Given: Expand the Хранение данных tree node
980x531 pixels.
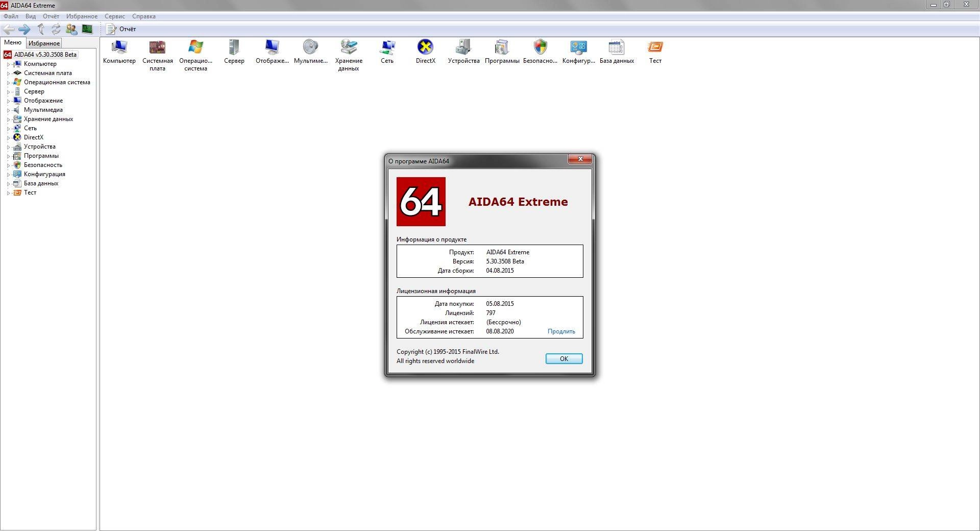Looking at the screenshot, I should point(8,119).
